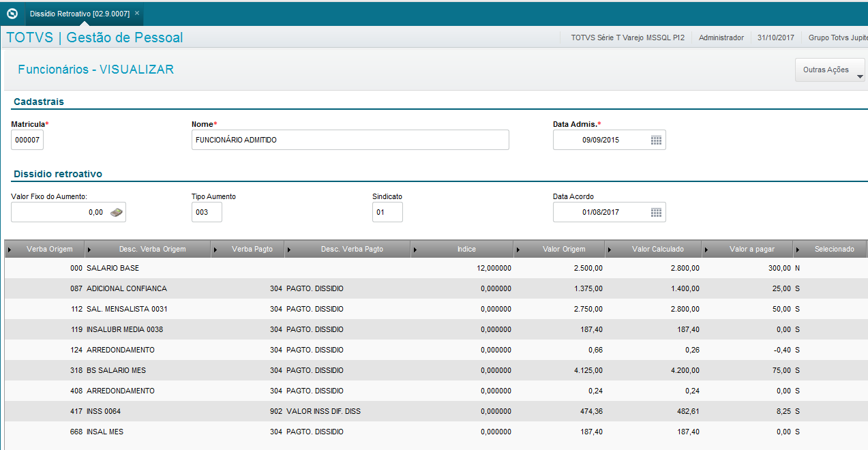Click arrow marker on Desc. Verba Pagto header
Screen dimensions: 868x450
(290, 250)
